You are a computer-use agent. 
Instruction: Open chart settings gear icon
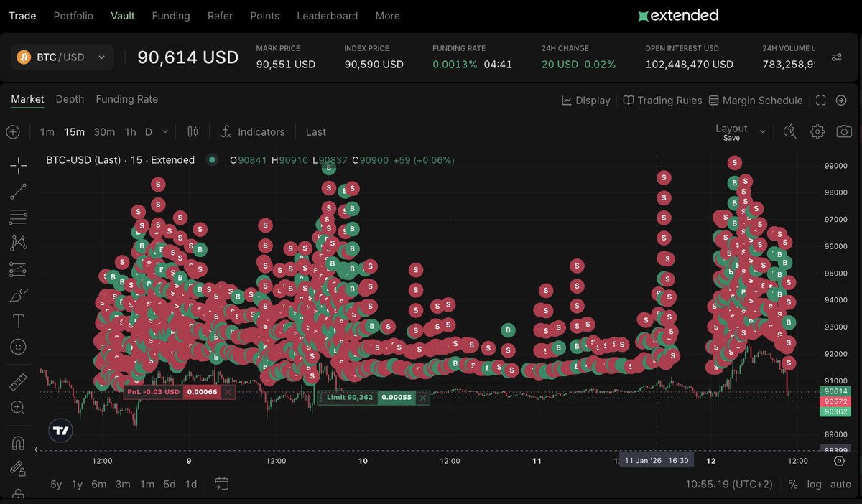tap(817, 131)
